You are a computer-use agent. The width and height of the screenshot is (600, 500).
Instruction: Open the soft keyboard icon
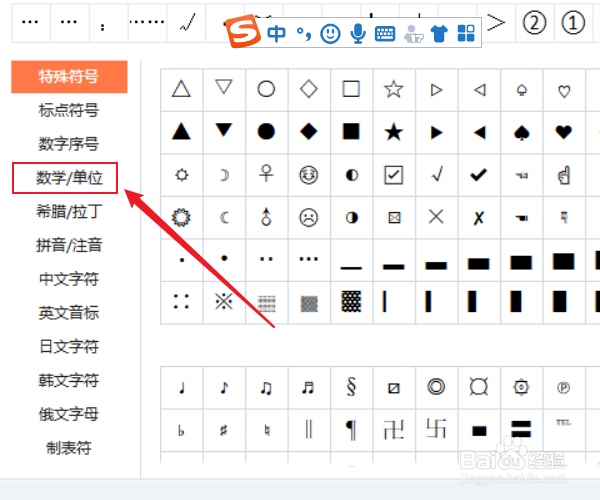point(385,34)
